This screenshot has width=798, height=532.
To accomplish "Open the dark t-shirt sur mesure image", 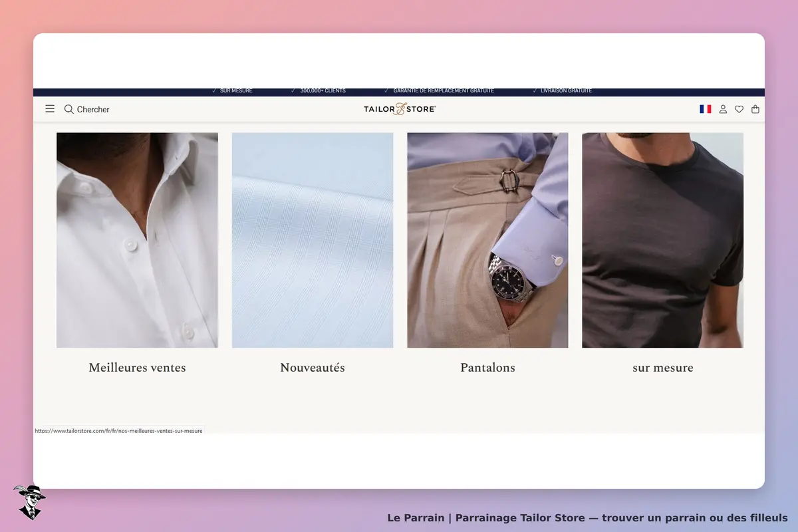I will point(663,240).
